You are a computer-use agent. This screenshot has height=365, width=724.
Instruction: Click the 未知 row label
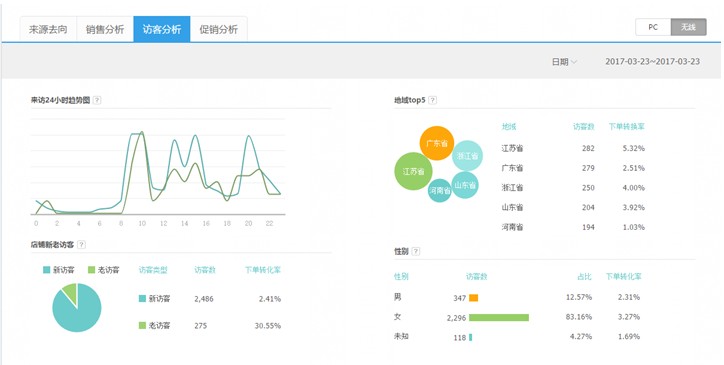[401, 336]
